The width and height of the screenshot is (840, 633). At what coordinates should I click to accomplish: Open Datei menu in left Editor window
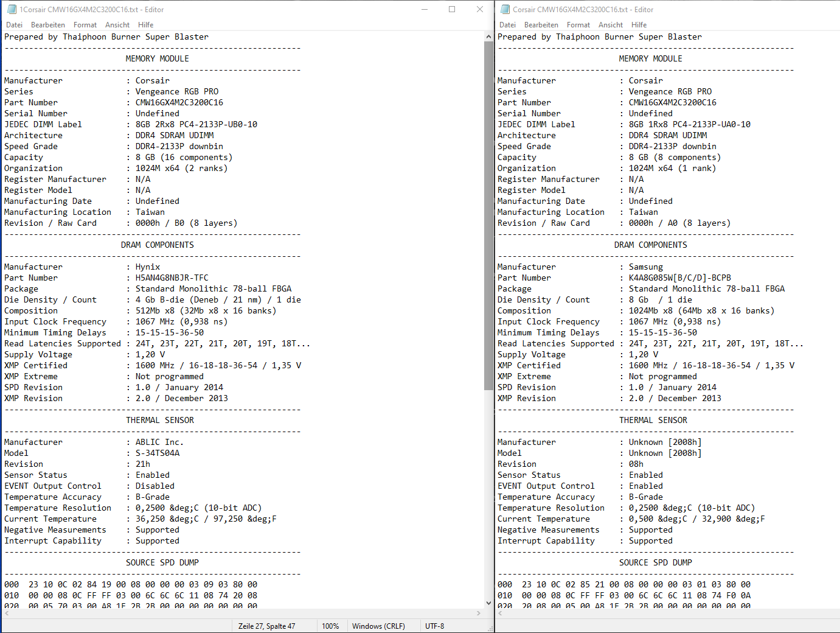(14, 25)
